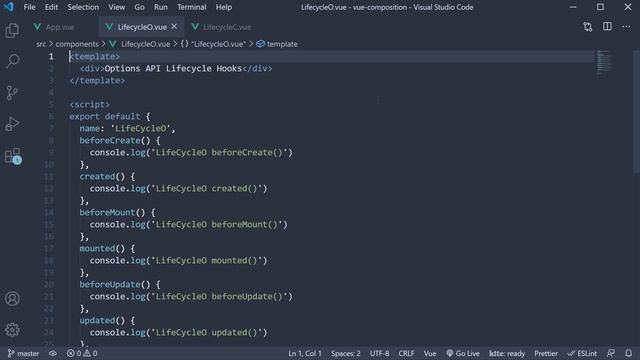The width and height of the screenshot is (640, 360).
Task: Click the "LifecycleO.vue" object symbol breadcrumb
Action: point(213,44)
